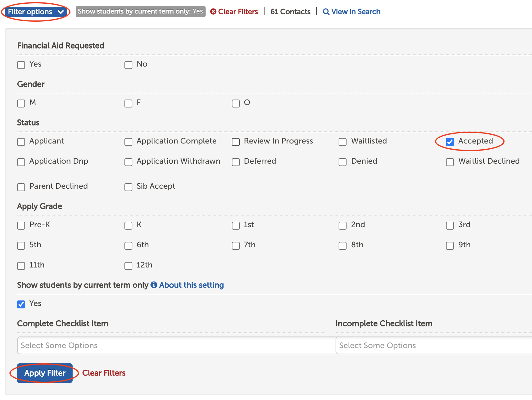Open the Complete Checklist Item selector
The width and height of the screenshot is (532, 400).
coord(176,345)
